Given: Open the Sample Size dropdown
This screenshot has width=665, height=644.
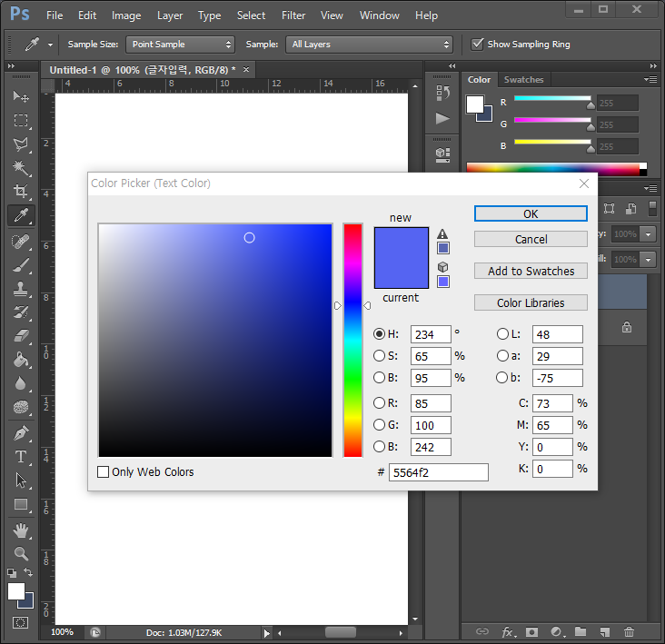Looking at the screenshot, I should click(180, 45).
